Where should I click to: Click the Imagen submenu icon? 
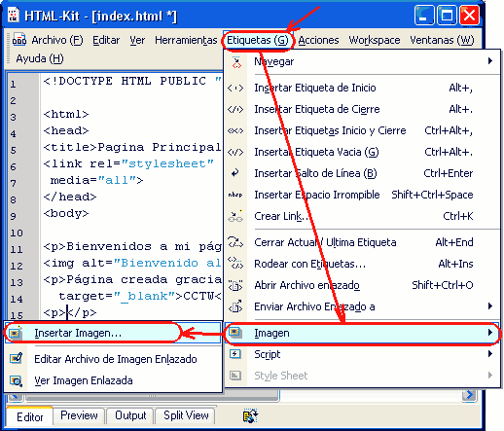235,333
